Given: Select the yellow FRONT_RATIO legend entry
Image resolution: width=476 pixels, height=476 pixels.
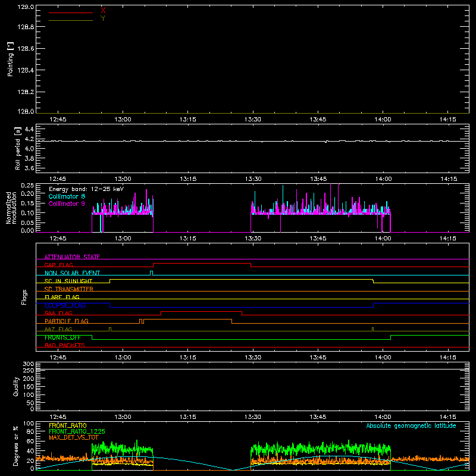Looking at the screenshot, I should [68, 425].
